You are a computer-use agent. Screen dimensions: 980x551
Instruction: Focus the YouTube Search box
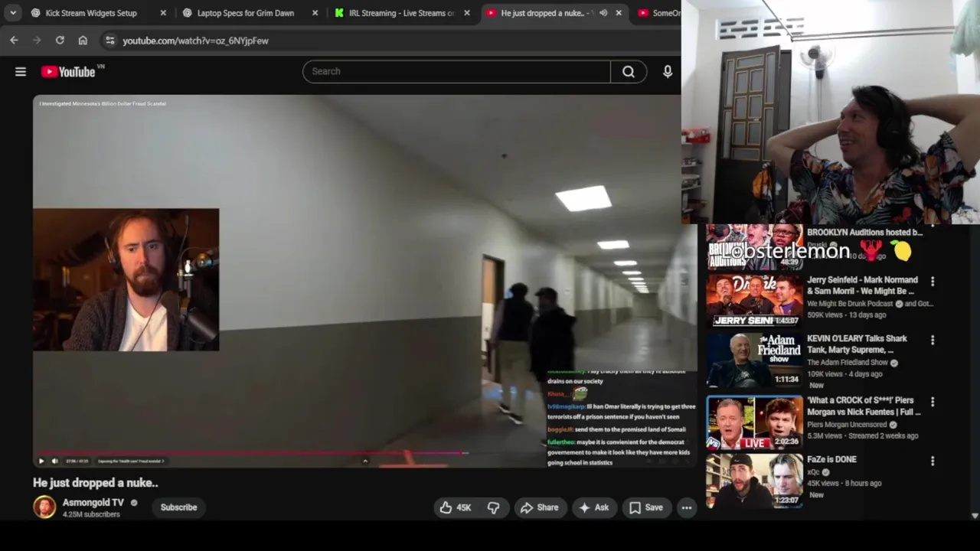[456, 71]
